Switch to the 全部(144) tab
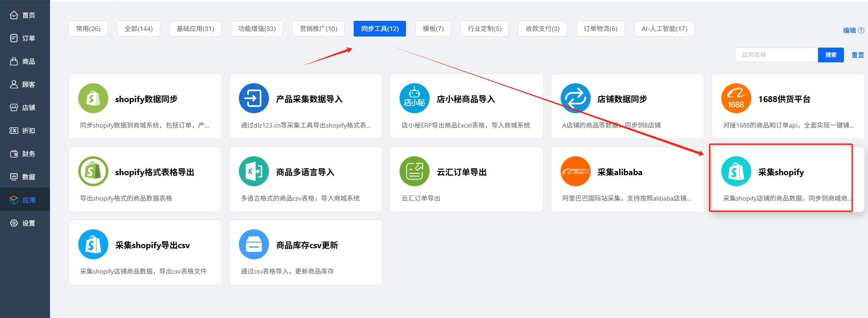 coord(138,29)
